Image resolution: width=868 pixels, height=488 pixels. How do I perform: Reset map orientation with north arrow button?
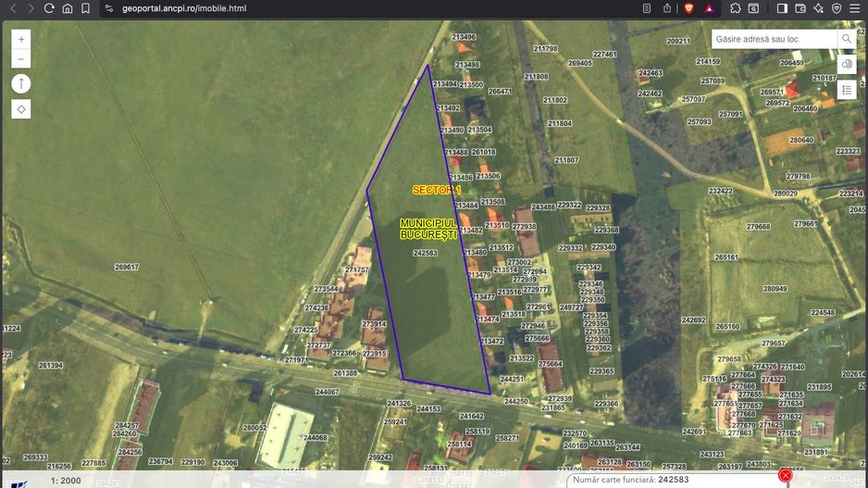coord(21,84)
